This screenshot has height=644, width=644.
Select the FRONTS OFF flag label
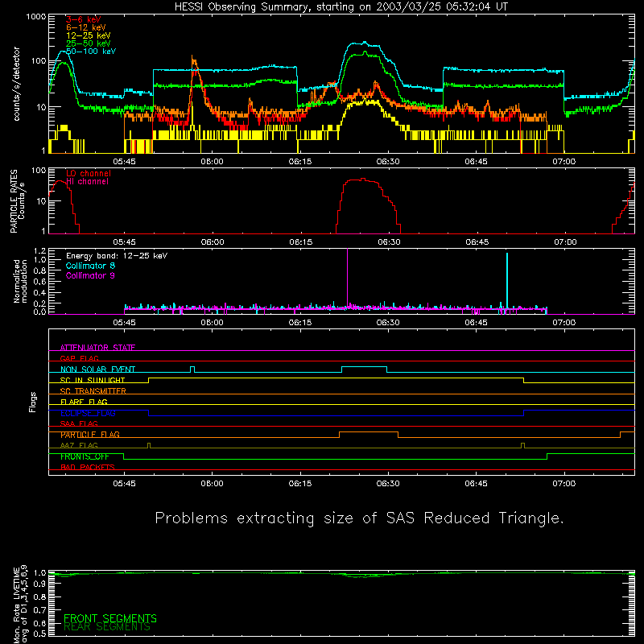pos(85,456)
